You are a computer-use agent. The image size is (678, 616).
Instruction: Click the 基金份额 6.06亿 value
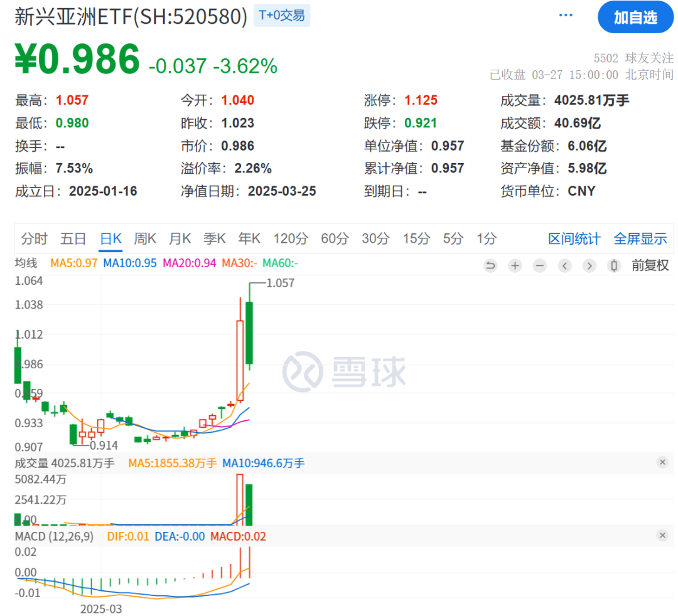pyautogui.click(x=587, y=146)
